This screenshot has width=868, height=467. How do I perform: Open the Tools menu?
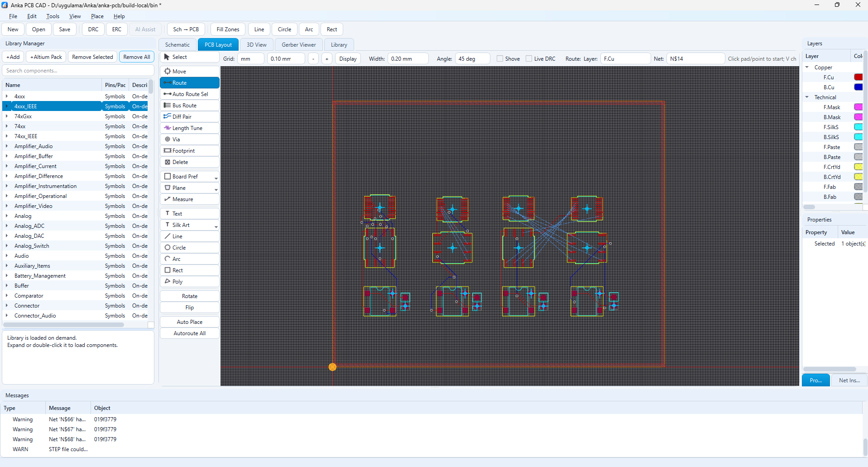point(53,16)
